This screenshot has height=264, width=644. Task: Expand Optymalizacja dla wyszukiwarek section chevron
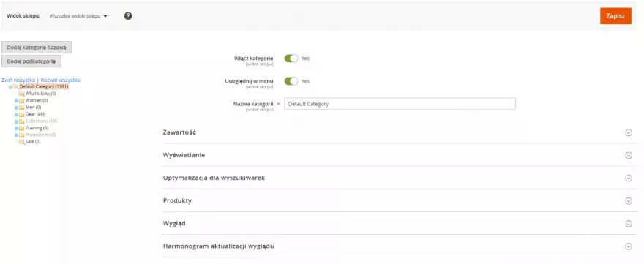[629, 178]
